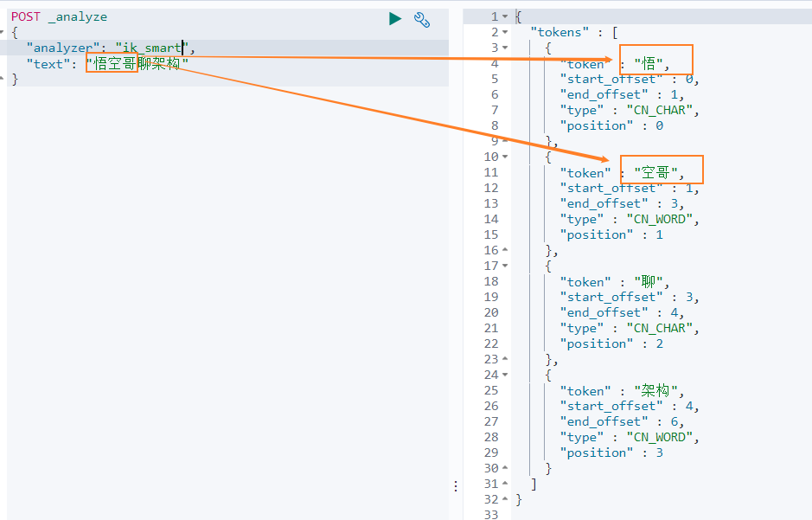
Task: Click the "聊" token value in the output
Action: point(651,282)
